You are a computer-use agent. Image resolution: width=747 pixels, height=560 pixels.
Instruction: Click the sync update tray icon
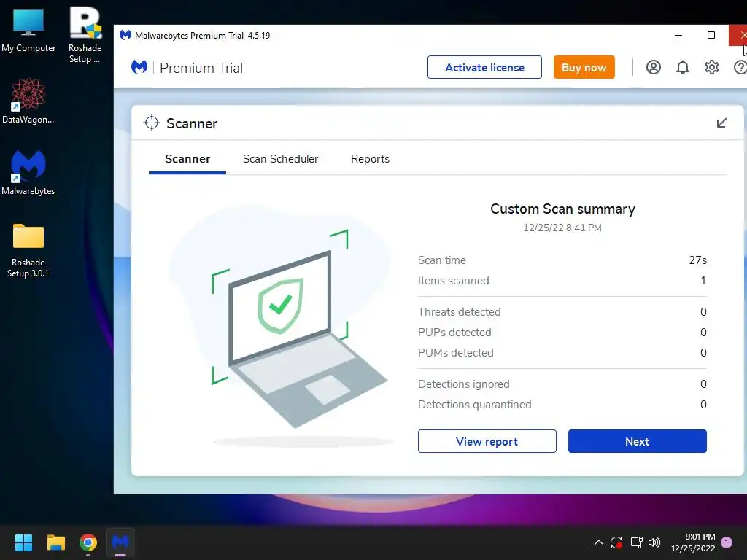tap(616, 542)
